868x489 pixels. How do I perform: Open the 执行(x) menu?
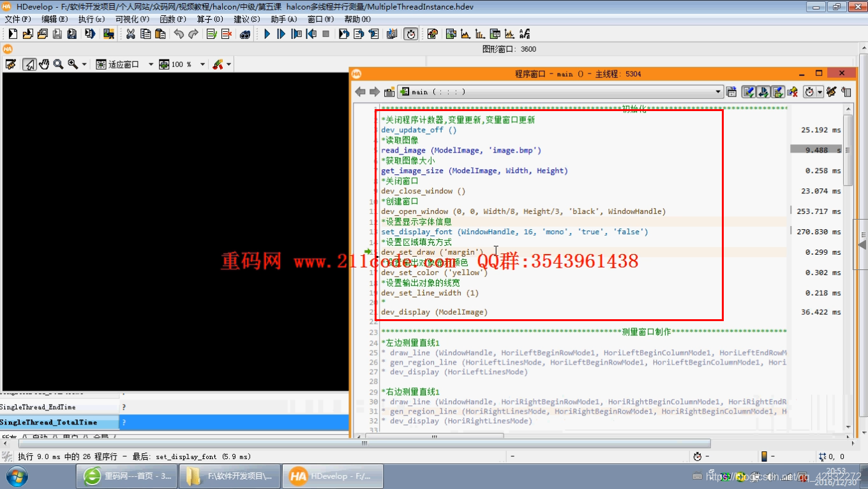pos(92,19)
